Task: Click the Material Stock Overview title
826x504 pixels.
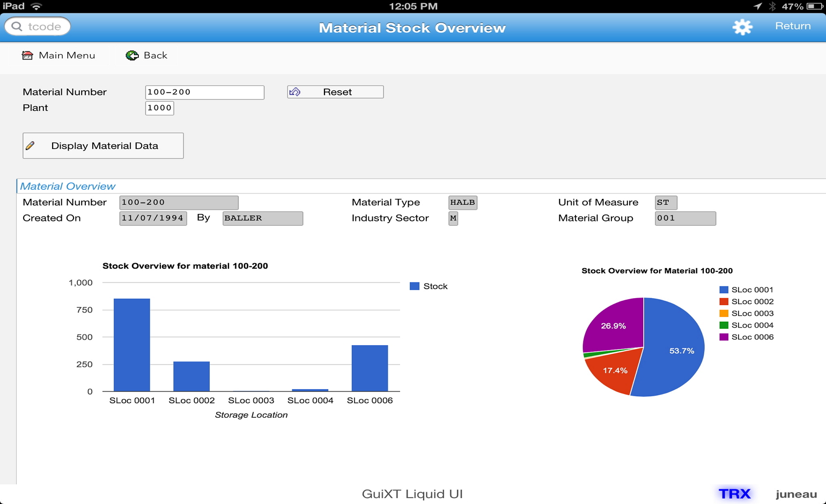Action: [x=412, y=28]
